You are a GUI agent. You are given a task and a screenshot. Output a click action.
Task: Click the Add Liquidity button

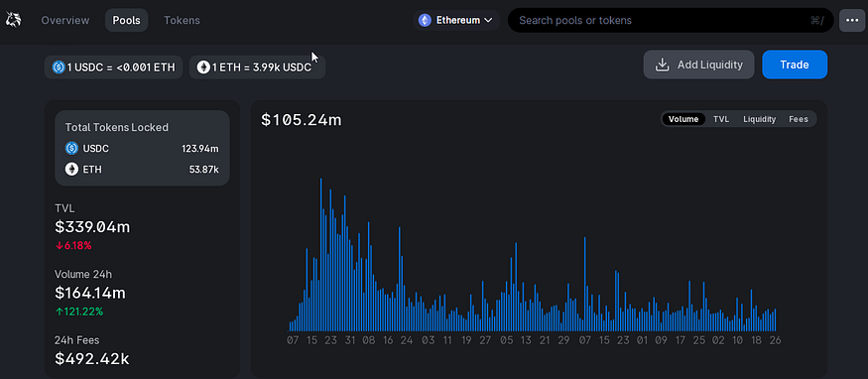(x=698, y=64)
